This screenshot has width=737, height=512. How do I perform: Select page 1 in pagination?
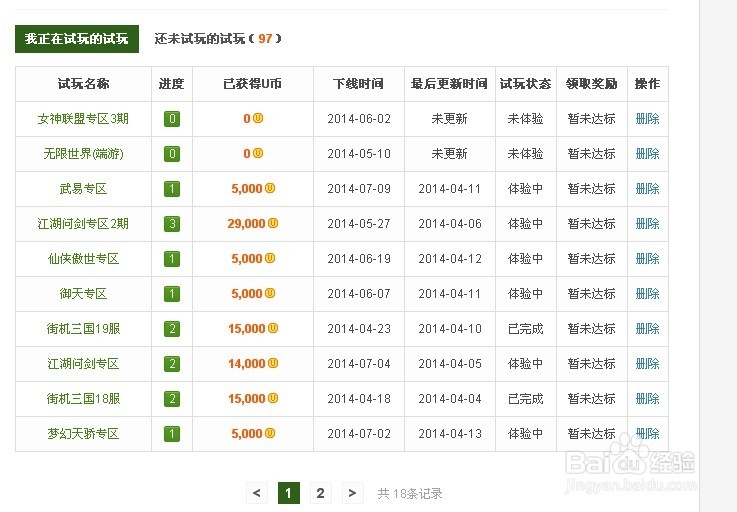(x=289, y=493)
